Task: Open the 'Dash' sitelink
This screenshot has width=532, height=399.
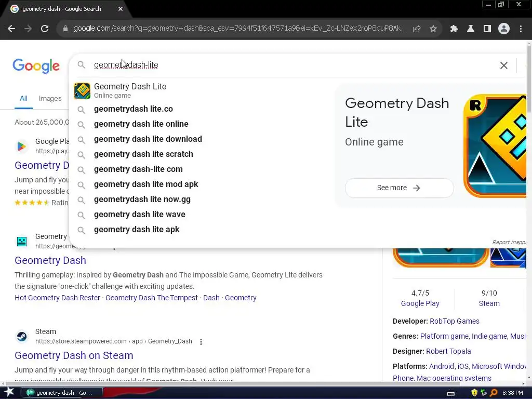Action: (211, 298)
